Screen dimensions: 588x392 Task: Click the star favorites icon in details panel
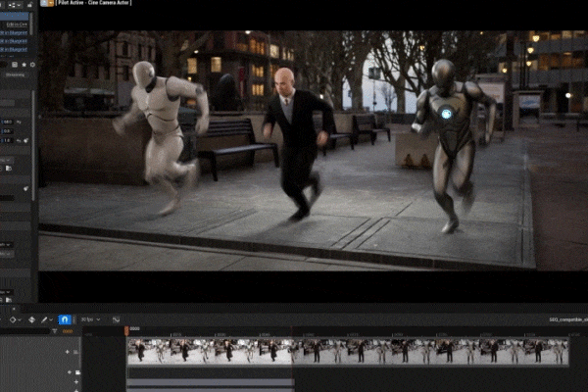24,65
